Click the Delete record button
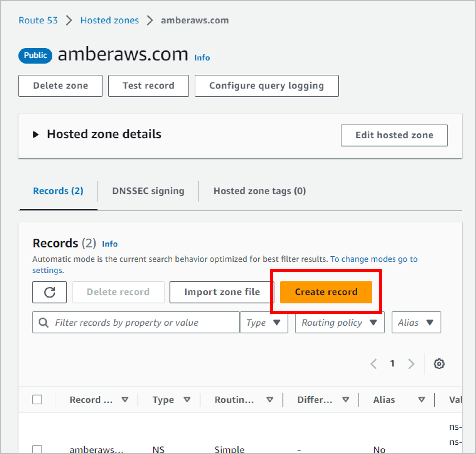The width and height of the screenshot is (476, 454). click(118, 292)
